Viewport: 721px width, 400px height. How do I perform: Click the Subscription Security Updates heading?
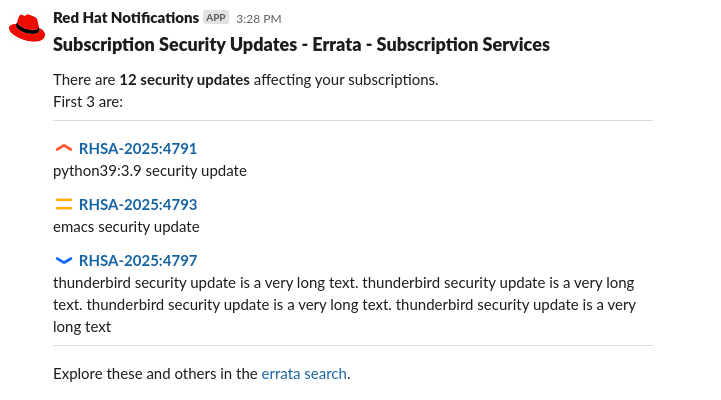pyautogui.click(x=301, y=45)
